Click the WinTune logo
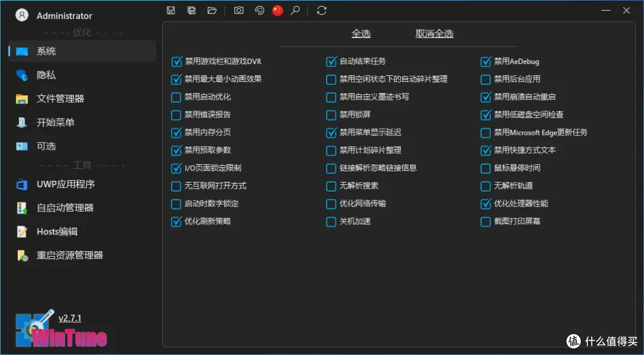644x355 pixels. coord(61,329)
